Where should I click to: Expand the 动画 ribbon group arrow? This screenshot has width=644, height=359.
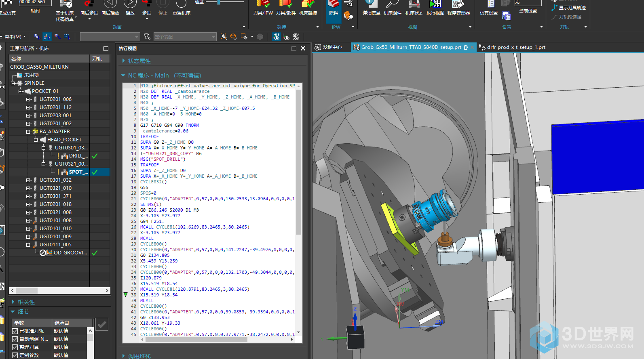244,27
